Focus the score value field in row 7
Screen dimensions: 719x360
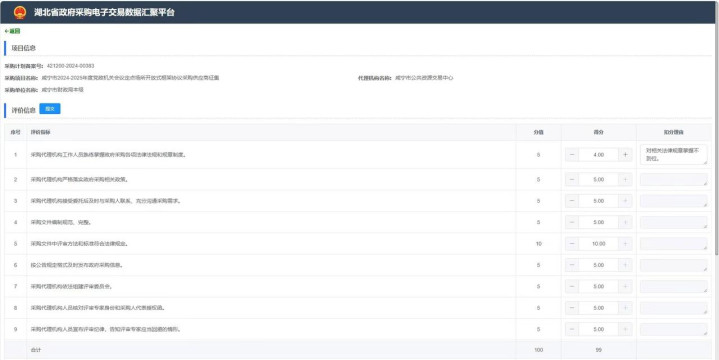tap(598, 287)
